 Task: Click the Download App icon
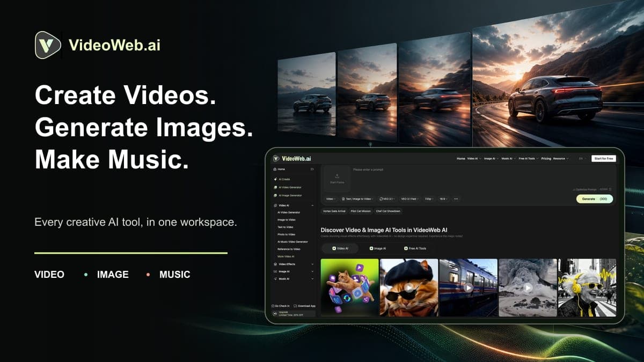point(296,306)
